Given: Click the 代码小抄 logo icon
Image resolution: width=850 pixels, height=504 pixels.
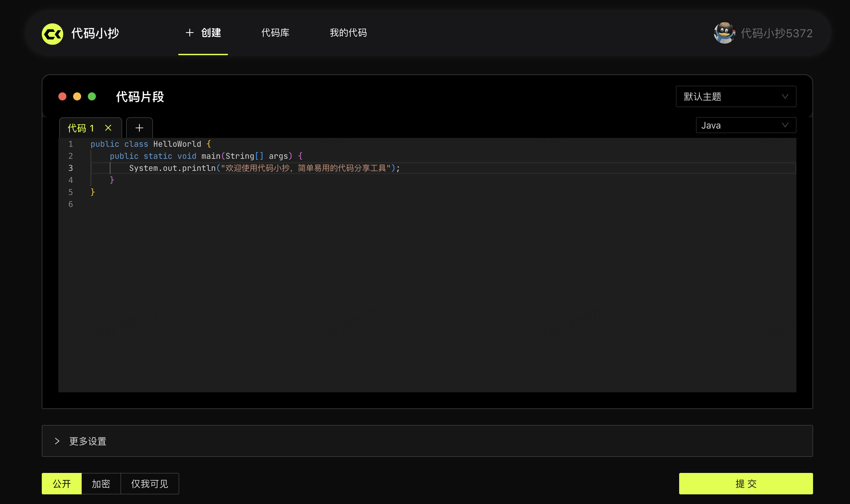Looking at the screenshot, I should (x=52, y=34).
